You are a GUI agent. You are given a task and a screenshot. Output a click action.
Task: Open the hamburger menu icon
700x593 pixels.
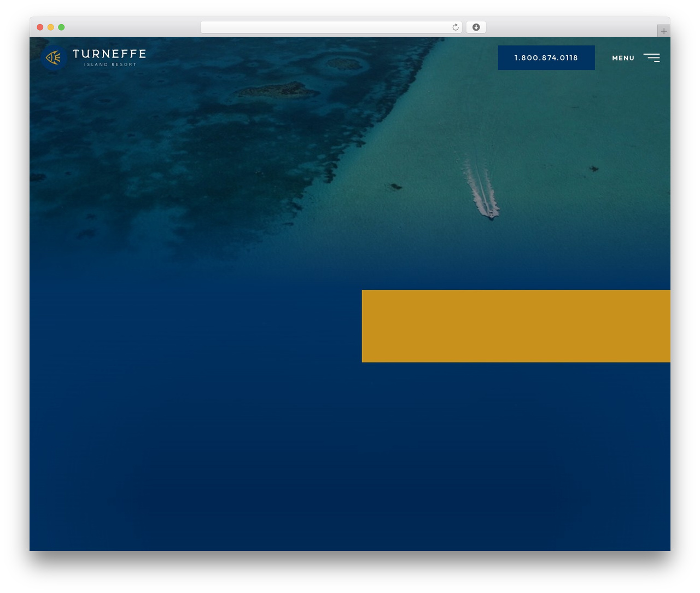pos(651,57)
